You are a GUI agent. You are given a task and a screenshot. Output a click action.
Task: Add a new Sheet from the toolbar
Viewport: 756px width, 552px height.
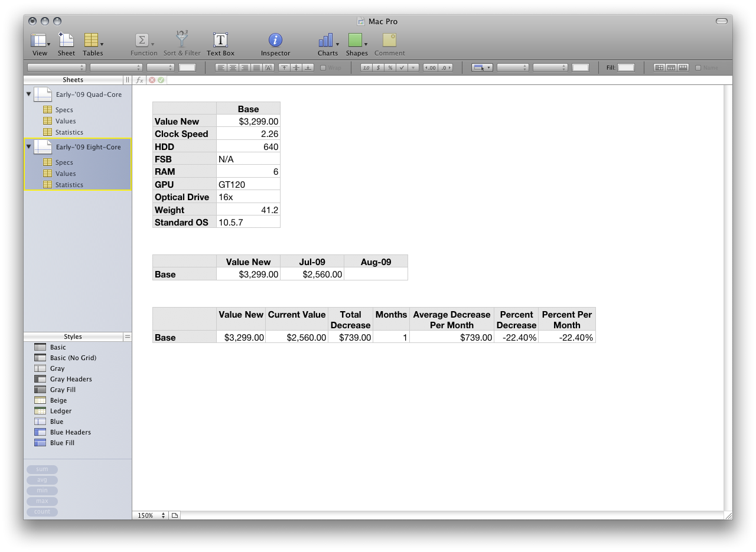coord(66,44)
